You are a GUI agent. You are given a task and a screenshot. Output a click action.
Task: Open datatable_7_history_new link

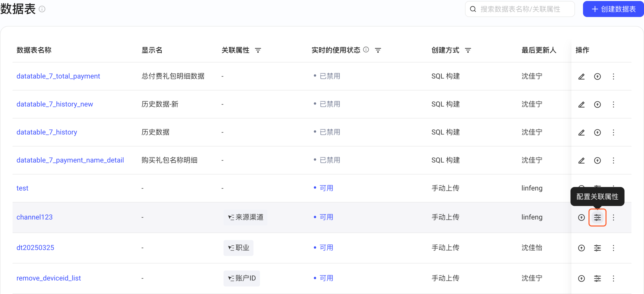tap(55, 104)
